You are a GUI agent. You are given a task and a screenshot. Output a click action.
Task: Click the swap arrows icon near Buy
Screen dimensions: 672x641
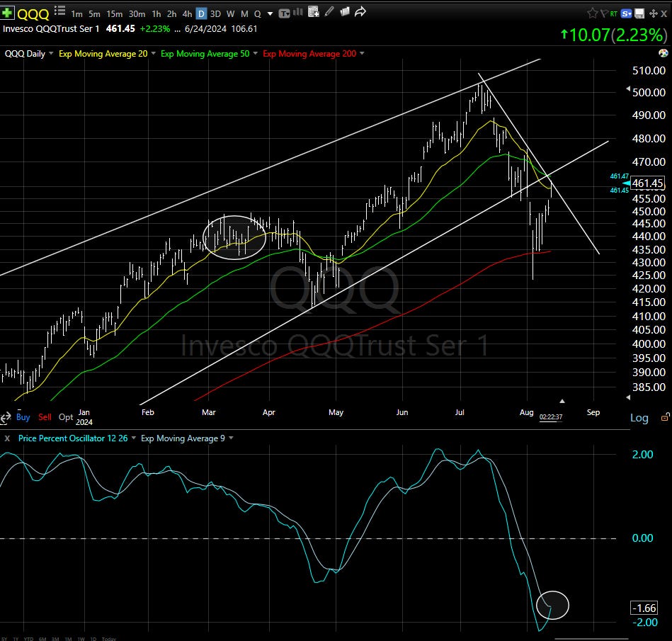pyautogui.click(x=6, y=418)
